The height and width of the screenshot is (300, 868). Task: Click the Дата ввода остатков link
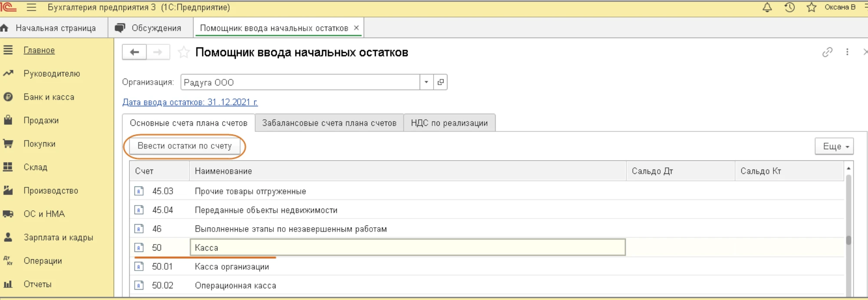click(x=190, y=102)
